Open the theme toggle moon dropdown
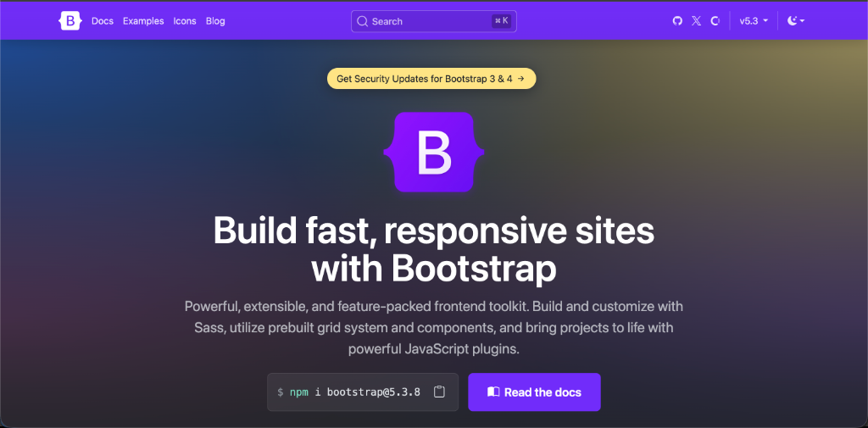The image size is (868, 428). click(796, 21)
